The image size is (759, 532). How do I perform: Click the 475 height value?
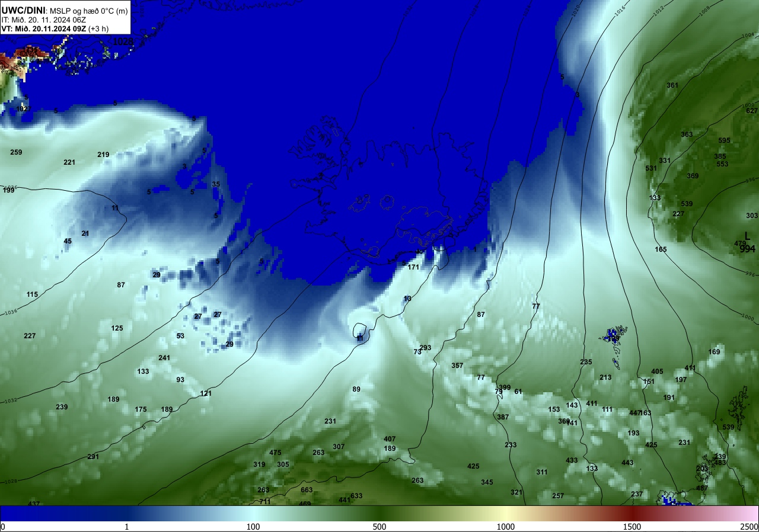[275, 453]
